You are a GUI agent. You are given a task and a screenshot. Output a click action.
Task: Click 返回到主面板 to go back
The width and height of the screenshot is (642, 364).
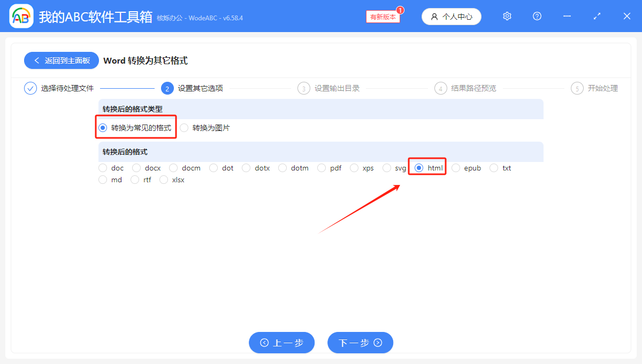[61, 60]
